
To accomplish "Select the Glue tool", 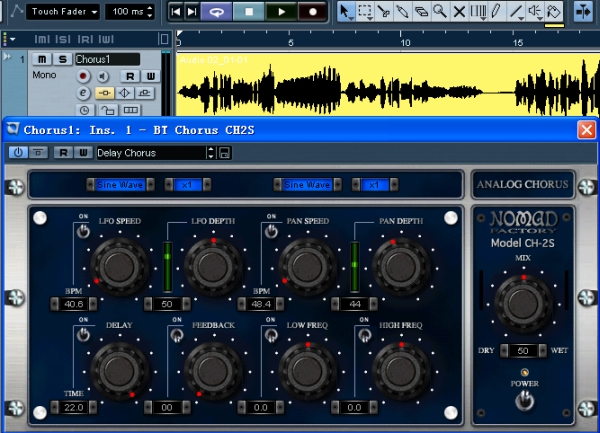I will point(402,11).
